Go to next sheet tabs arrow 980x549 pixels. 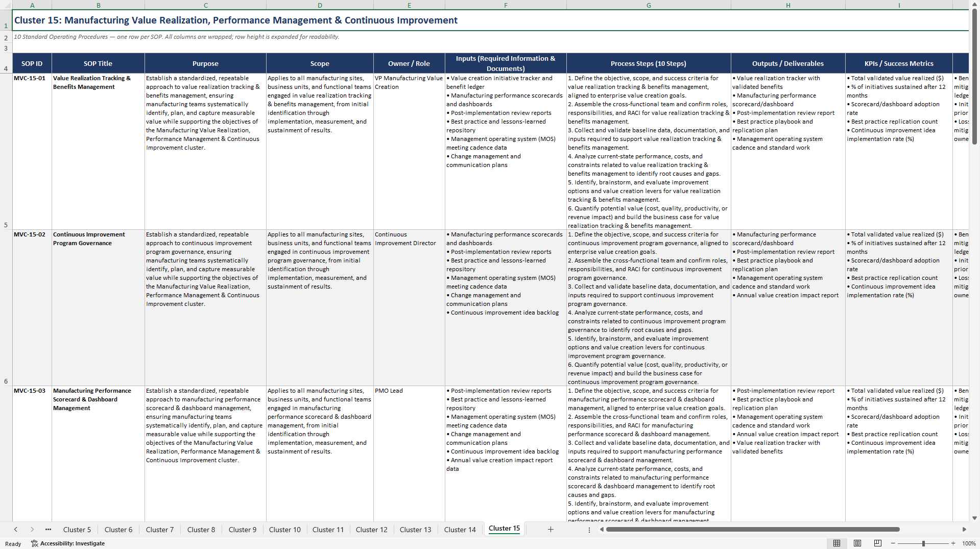32,530
